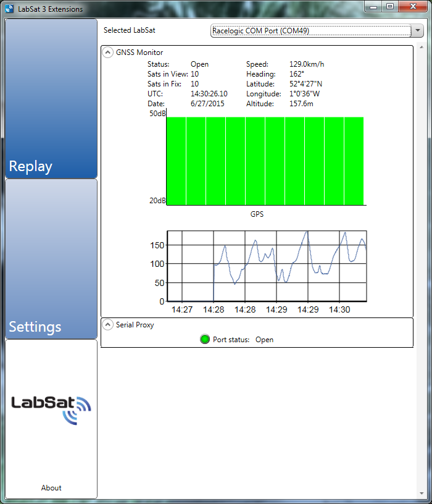Click the speed history line graph
The image size is (432, 504).
click(x=267, y=266)
